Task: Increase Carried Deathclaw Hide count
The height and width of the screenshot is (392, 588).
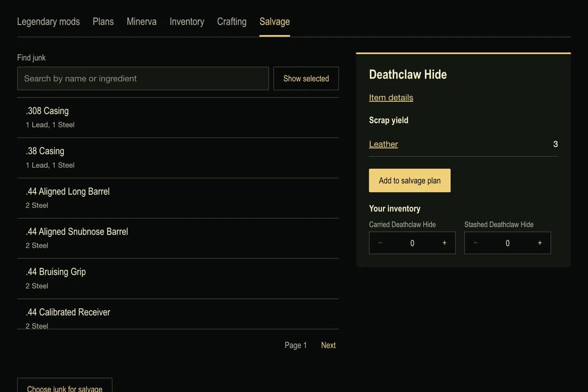Action: point(444,243)
